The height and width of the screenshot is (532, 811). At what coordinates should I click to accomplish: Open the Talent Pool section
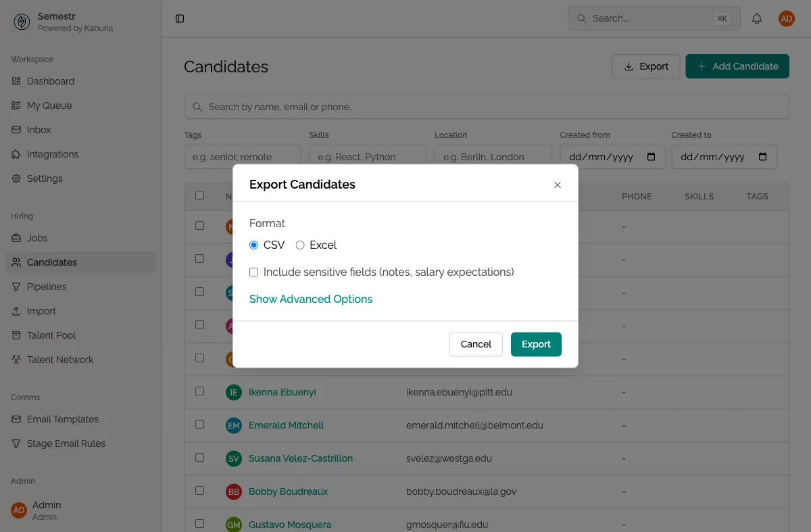tap(53, 335)
